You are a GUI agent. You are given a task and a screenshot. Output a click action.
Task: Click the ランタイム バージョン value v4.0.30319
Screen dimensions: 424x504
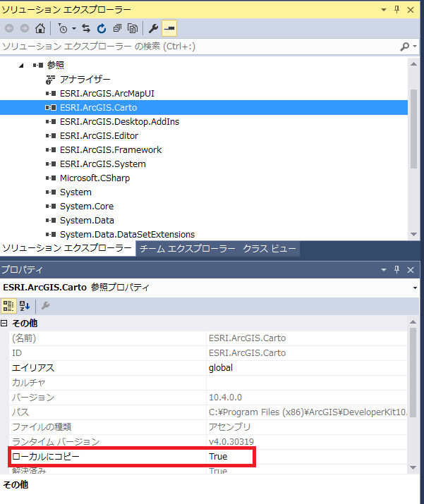point(231,442)
